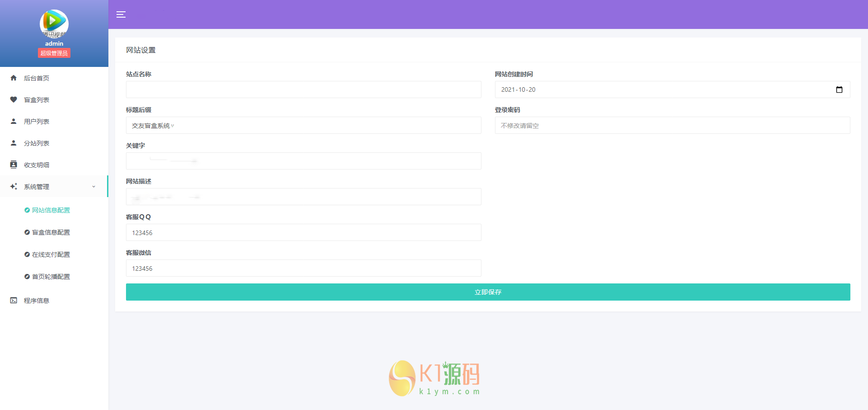Click the compass icon beside 在线支付配置
Image resolution: width=868 pixels, height=410 pixels.
(x=27, y=254)
